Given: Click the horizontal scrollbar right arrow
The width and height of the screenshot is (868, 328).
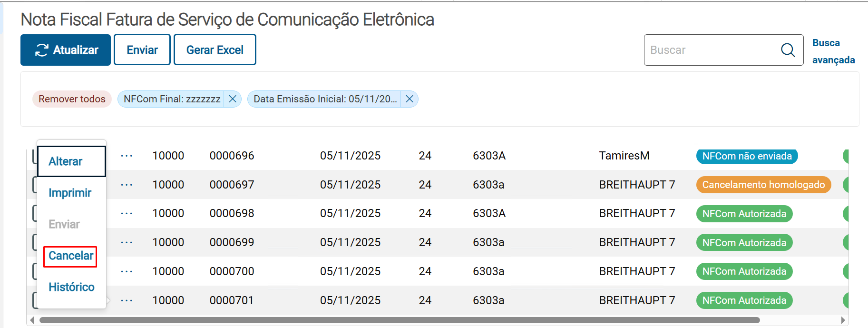Looking at the screenshot, I should (843, 320).
